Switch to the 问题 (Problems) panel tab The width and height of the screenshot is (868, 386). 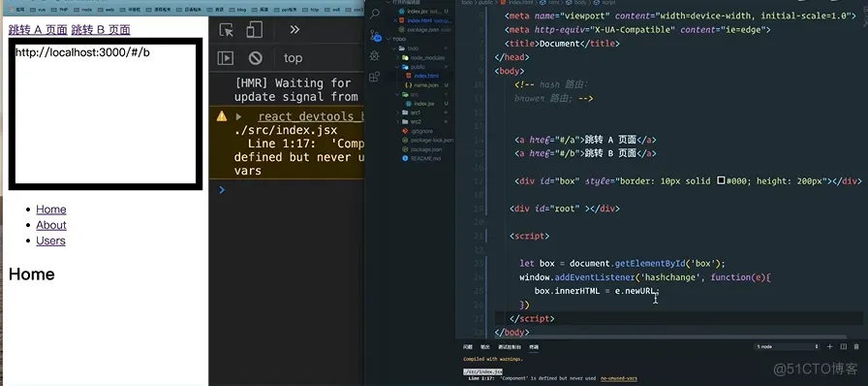(468, 346)
